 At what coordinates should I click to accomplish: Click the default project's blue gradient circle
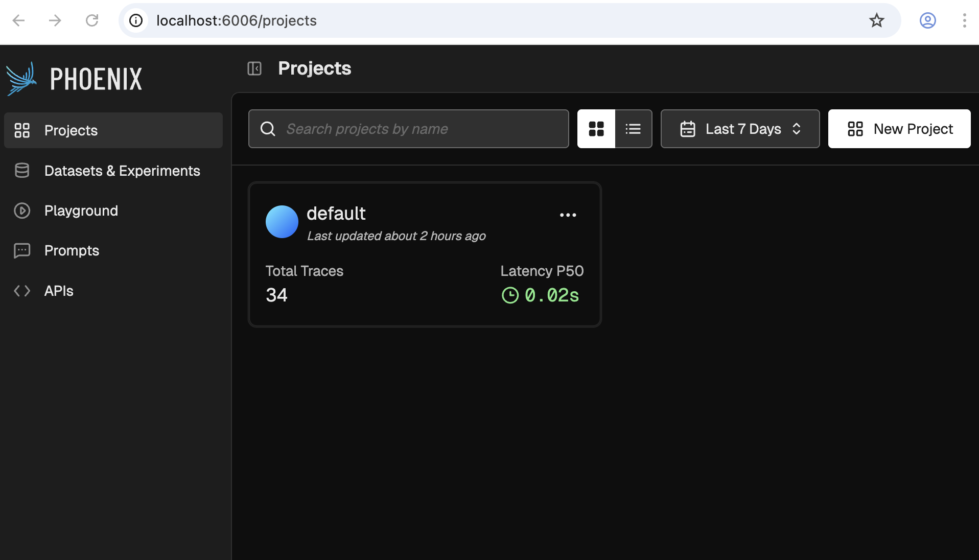click(x=282, y=222)
